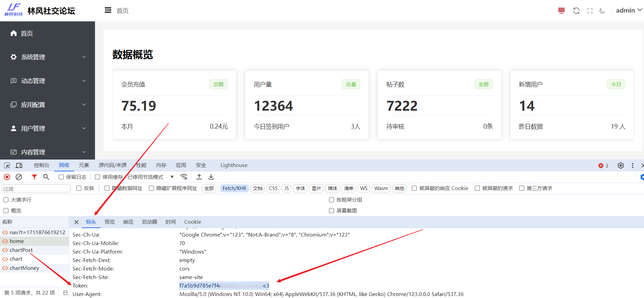The image size is (644, 298).
Task: Expand the 系统管理 sidebar menu
Action: click(47, 57)
